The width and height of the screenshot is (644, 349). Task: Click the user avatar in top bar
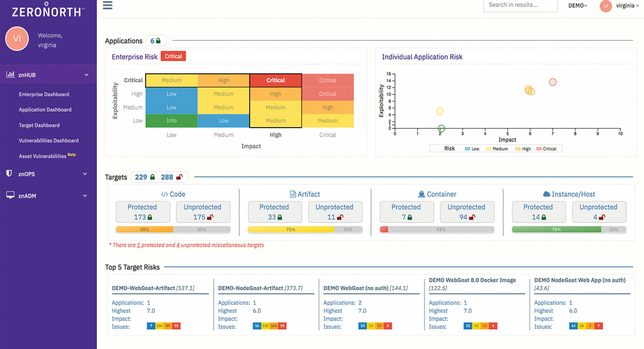click(605, 6)
